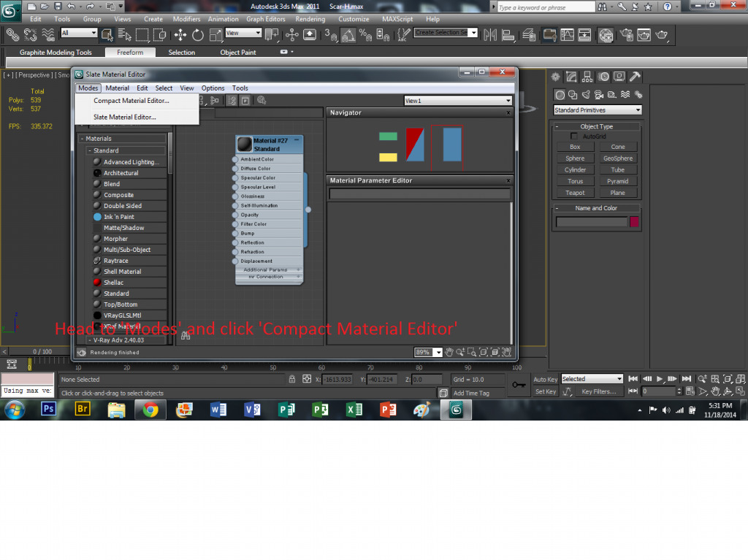
Task: Open the Key Filters button
Action: 598,391
